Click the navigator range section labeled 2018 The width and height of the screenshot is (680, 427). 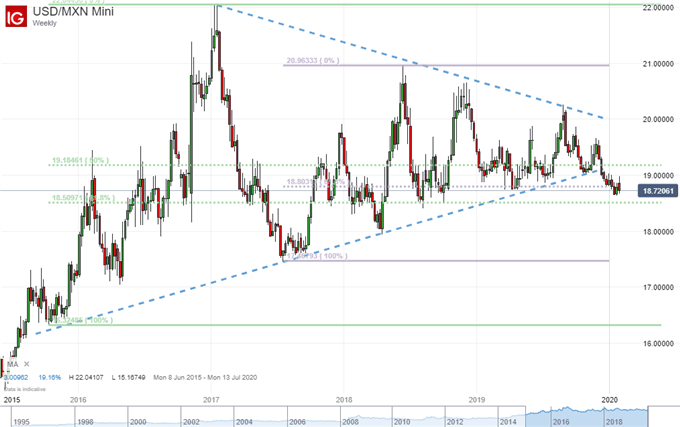(615, 422)
